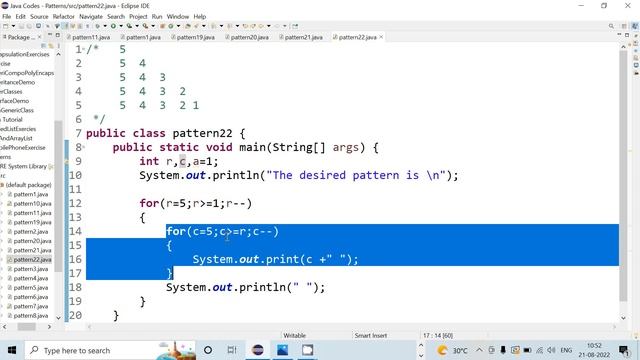The height and width of the screenshot is (360, 640).
Task: Open the Debug dropdown arrow
Action: [x=105, y=26]
